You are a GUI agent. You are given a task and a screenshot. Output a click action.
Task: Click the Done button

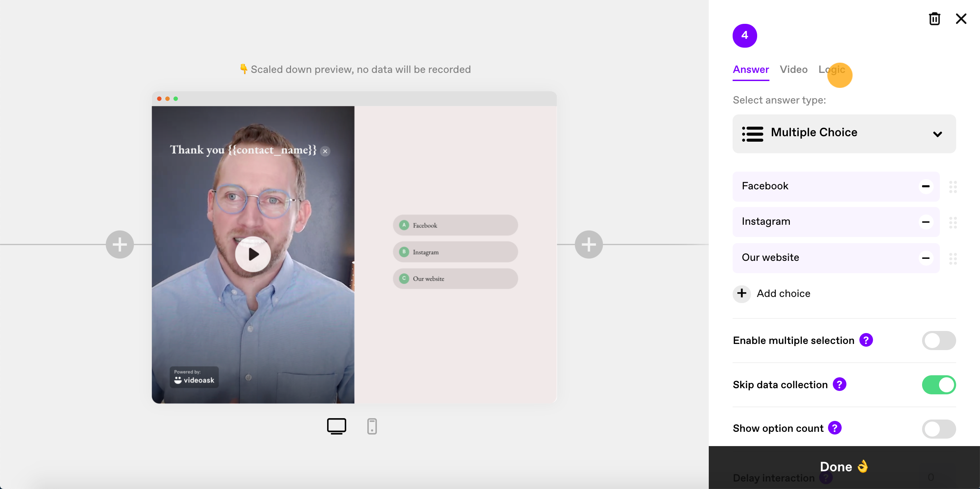point(844,467)
